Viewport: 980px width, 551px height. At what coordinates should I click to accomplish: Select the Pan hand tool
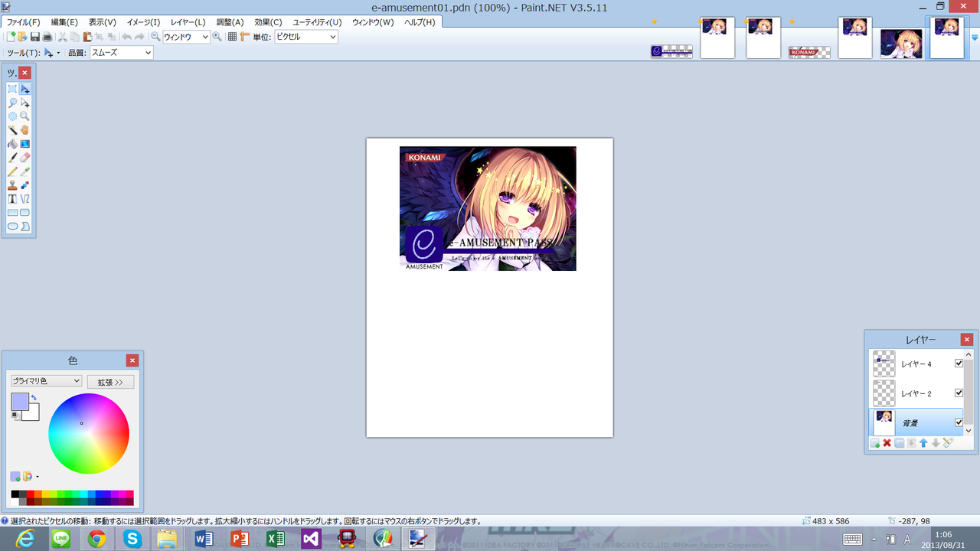coord(25,130)
